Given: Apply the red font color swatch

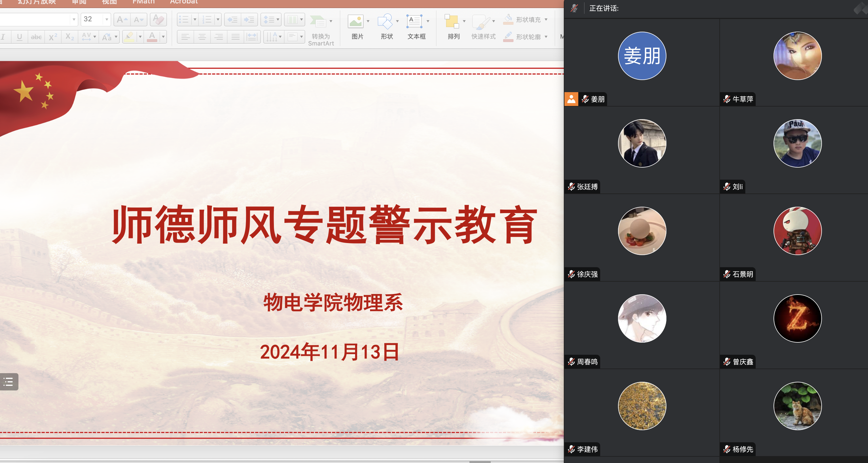Looking at the screenshot, I should click(152, 37).
